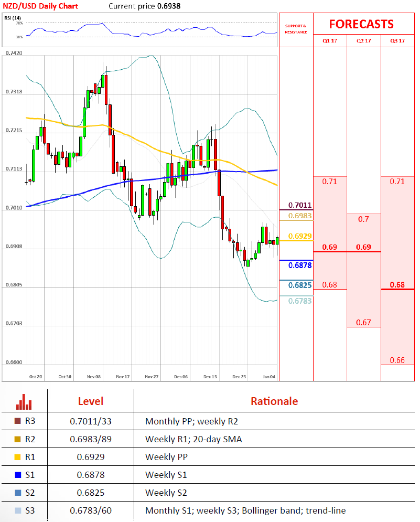This screenshot has height=522, width=420.
Task: Click the 0.6783/60 level cell
Action: 91,510
